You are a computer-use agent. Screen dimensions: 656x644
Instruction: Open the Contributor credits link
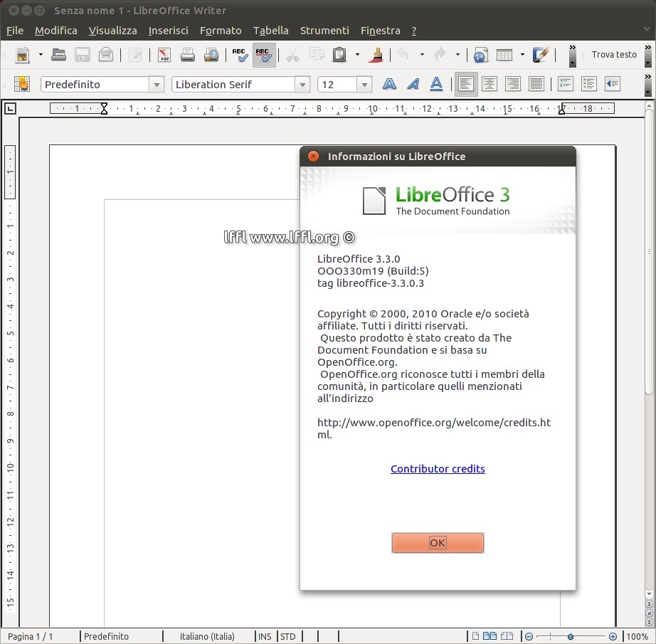[438, 469]
